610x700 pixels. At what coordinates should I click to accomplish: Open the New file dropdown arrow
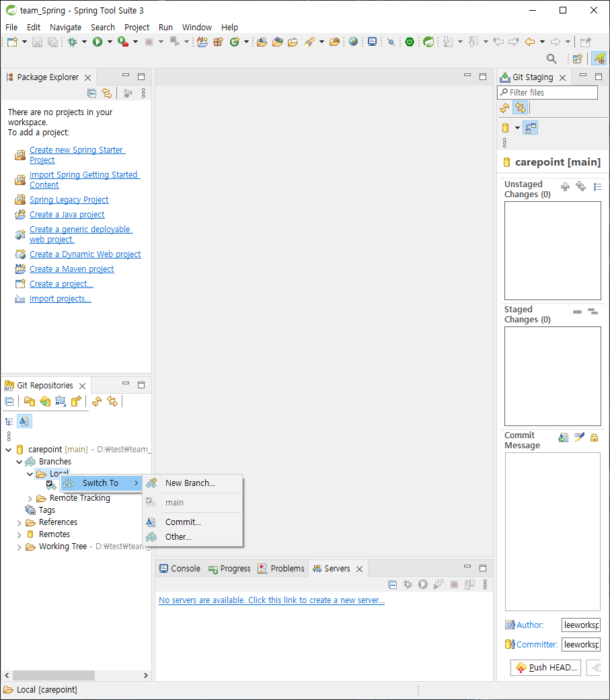point(24,42)
